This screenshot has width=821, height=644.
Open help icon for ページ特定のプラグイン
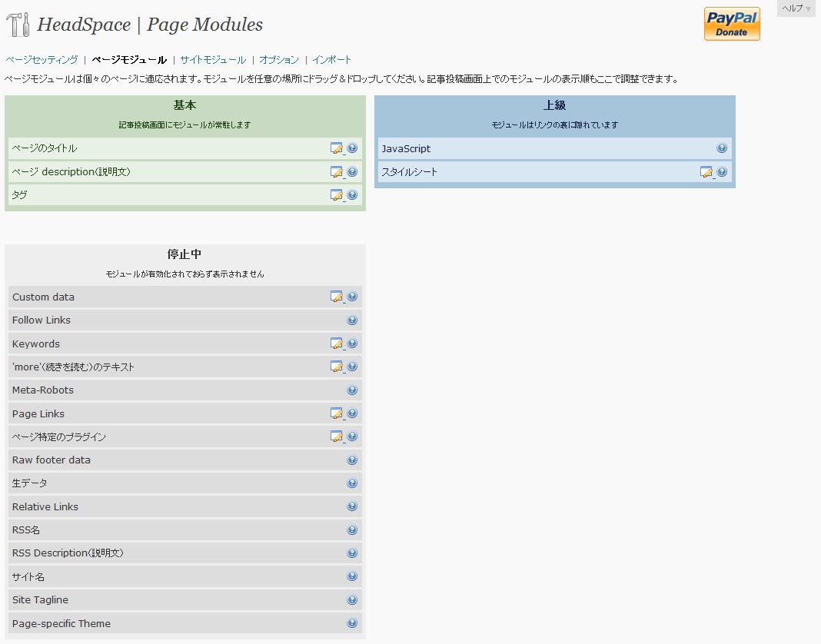point(352,437)
